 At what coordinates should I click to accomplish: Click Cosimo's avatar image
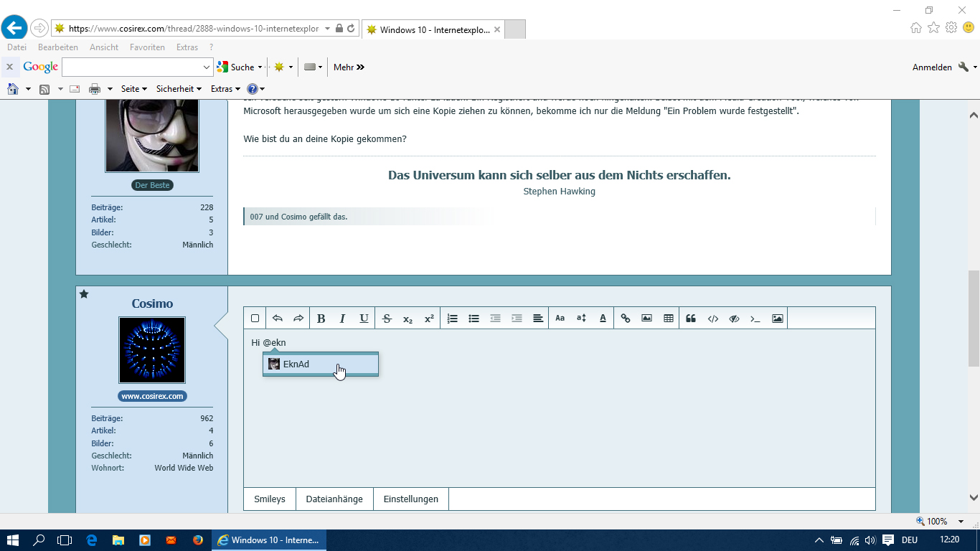tap(152, 350)
